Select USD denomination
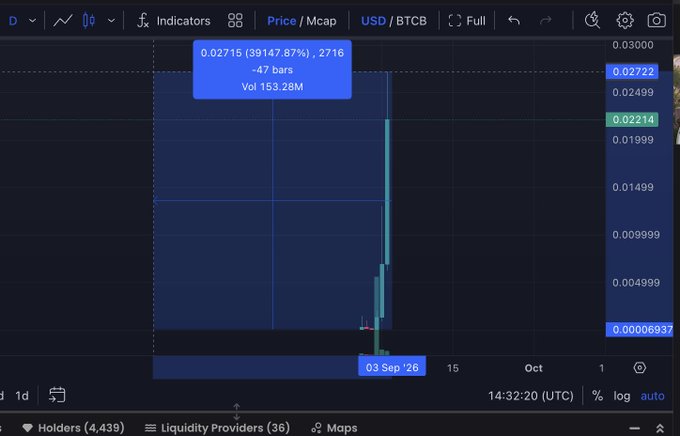 point(373,21)
